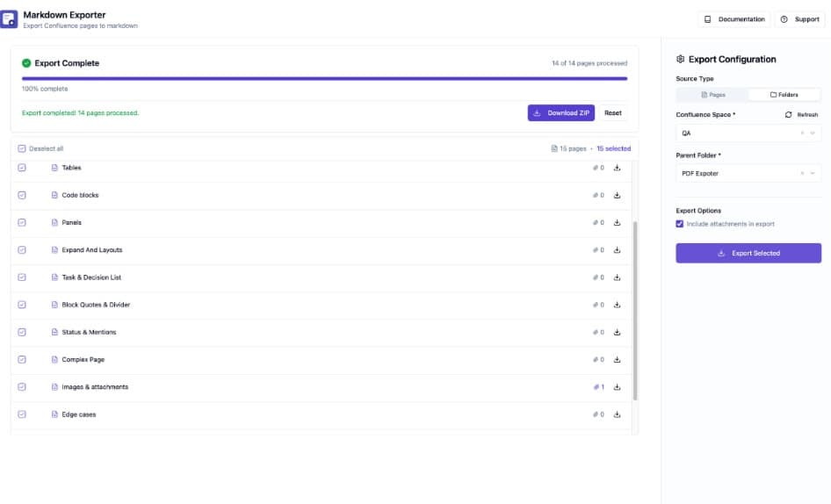Image resolution: width=831 pixels, height=504 pixels.
Task: Open the Support page
Action: click(800, 19)
